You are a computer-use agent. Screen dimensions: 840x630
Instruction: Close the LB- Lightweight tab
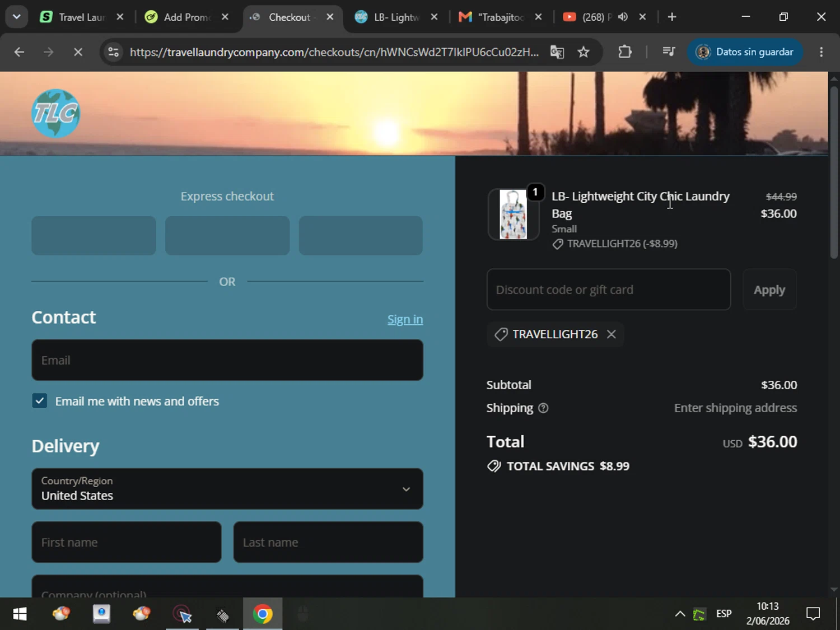(434, 17)
